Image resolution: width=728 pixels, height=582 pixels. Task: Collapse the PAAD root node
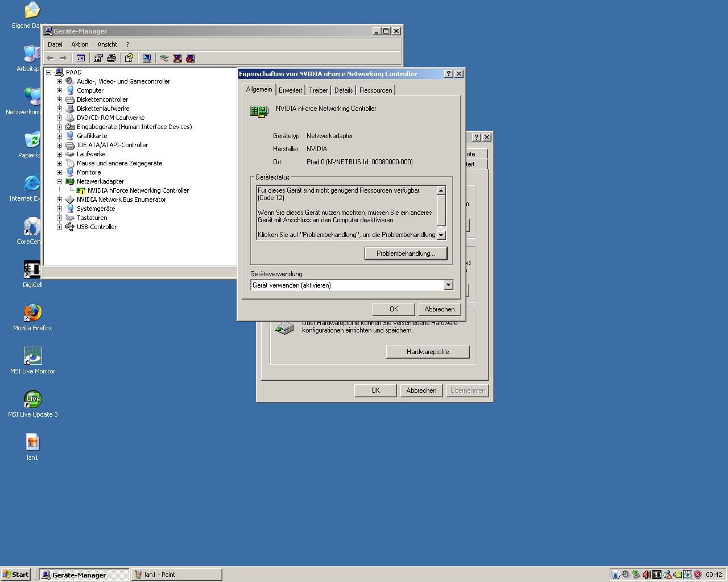49,72
